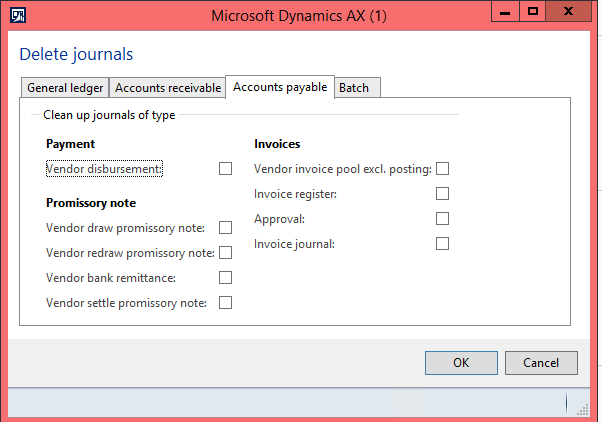
Task: Click the Cancel button
Action: (541, 362)
